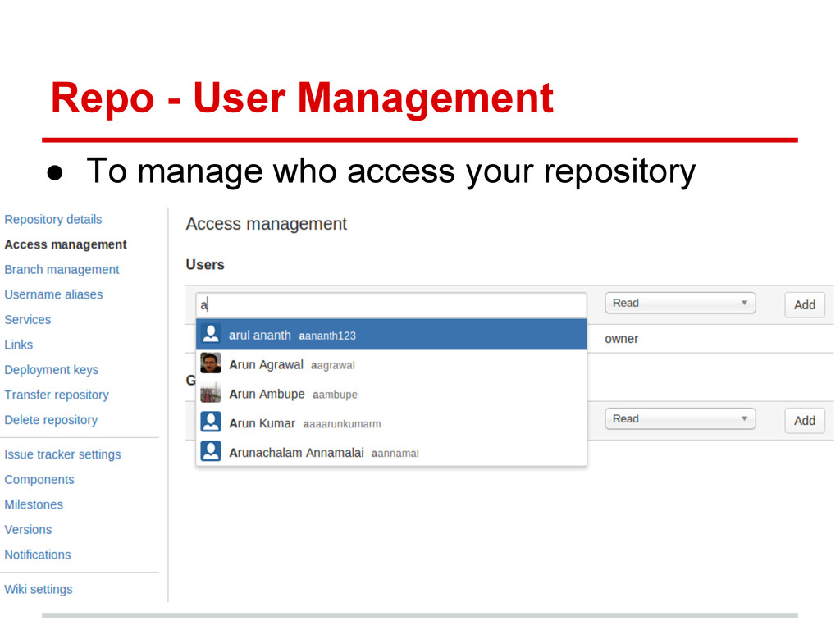Image resolution: width=840 pixels, height=630 pixels.
Task: Select arul ananth from the suggestions
Action: (x=391, y=335)
